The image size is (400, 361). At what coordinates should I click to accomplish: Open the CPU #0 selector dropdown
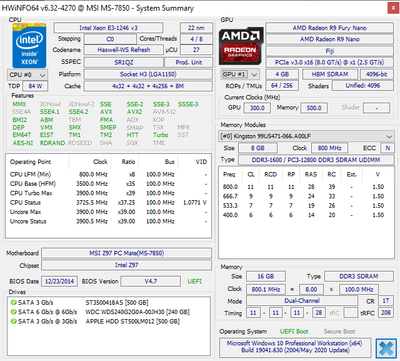coord(27,75)
